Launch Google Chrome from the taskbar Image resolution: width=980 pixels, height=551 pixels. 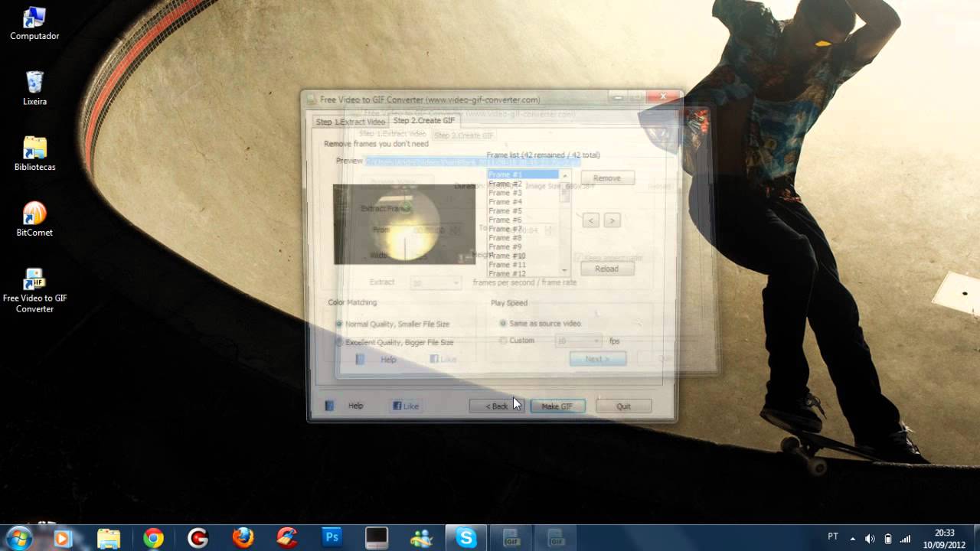click(153, 538)
